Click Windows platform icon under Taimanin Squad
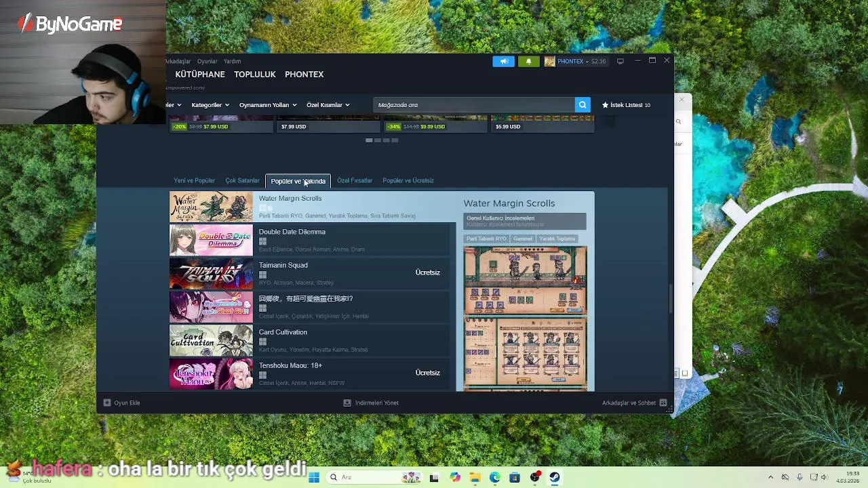 click(x=262, y=274)
